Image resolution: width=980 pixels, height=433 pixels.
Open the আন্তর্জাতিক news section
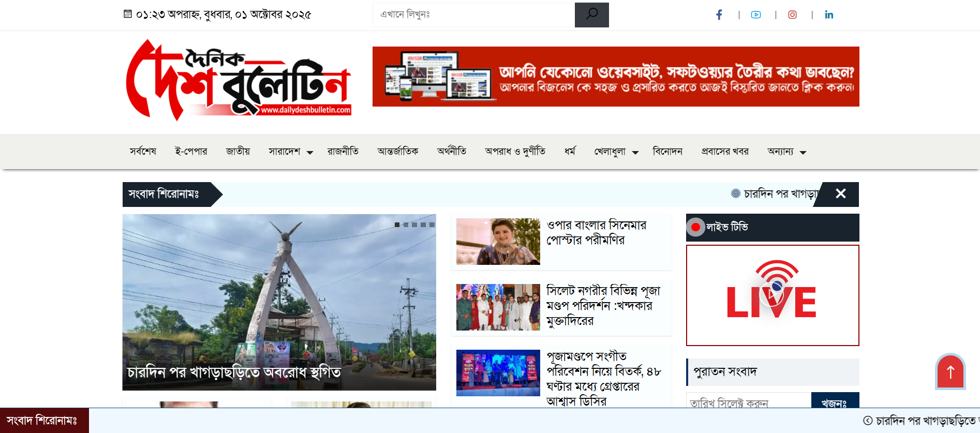point(397,152)
